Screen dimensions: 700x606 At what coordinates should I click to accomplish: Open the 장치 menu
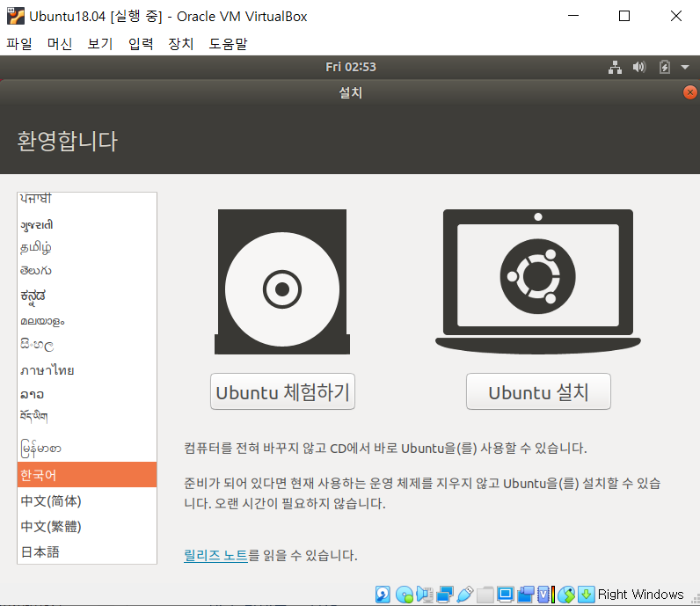(x=181, y=44)
